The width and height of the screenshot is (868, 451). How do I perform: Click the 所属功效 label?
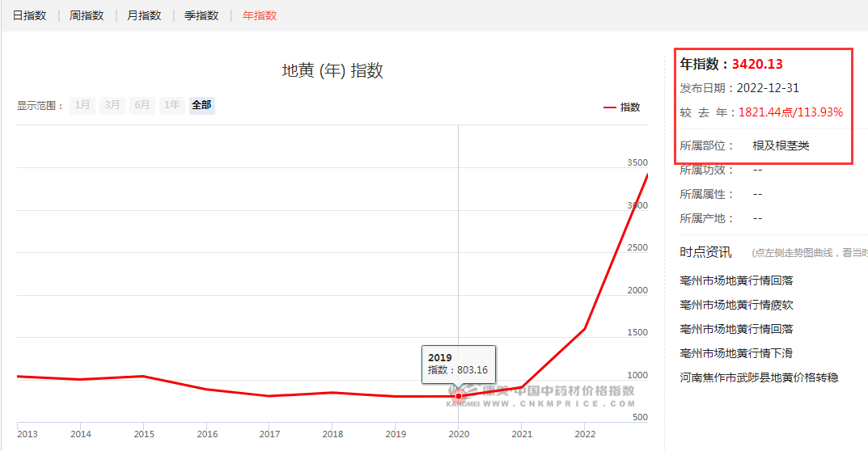click(x=707, y=170)
